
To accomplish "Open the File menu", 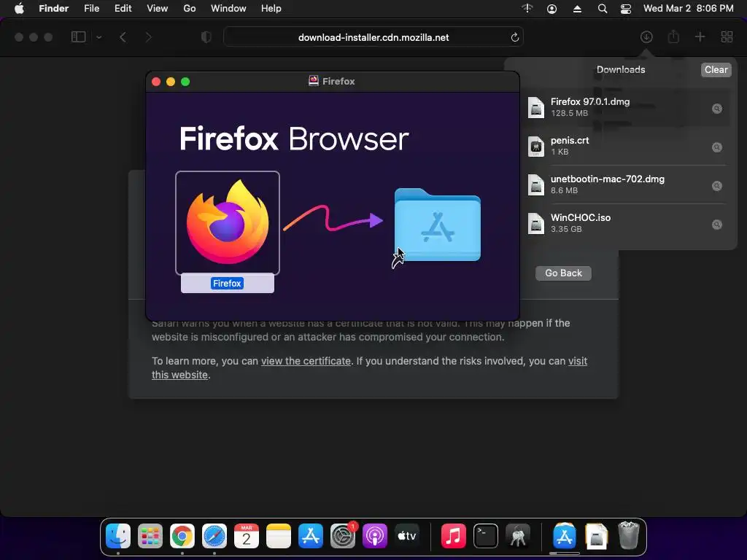I will coord(91,9).
